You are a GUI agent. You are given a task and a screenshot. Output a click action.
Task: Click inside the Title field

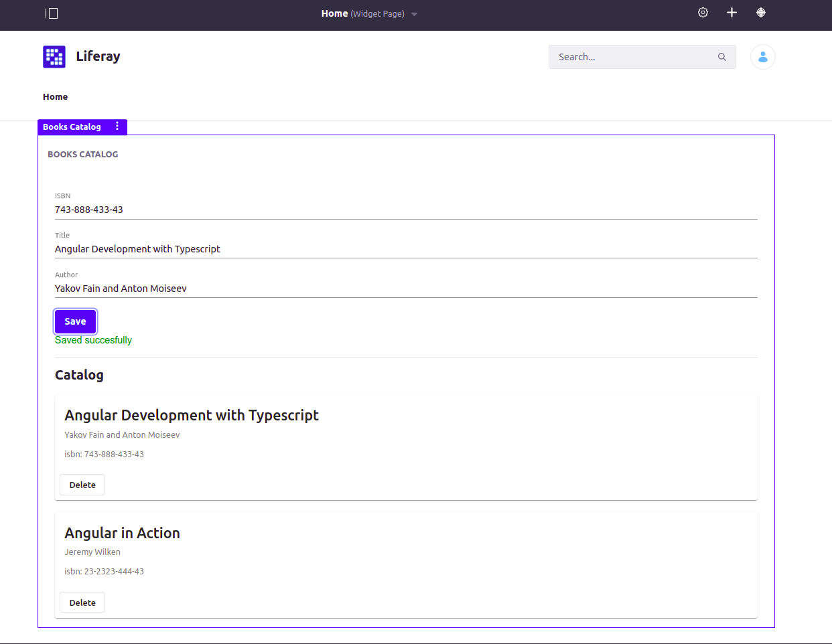(268, 248)
